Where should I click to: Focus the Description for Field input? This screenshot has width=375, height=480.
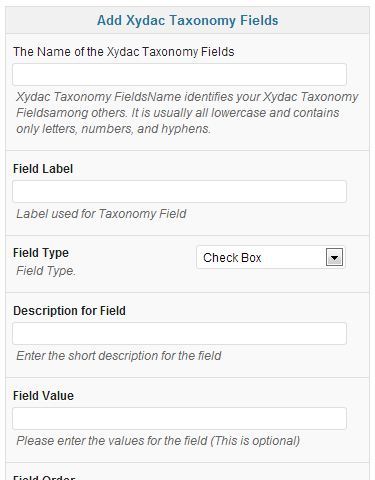click(x=179, y=334)
